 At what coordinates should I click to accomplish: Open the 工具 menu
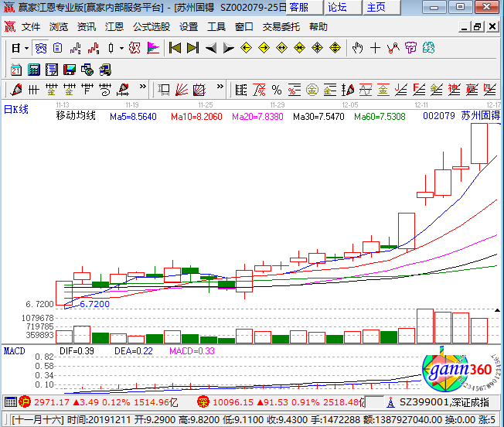(x=216, y=26)
